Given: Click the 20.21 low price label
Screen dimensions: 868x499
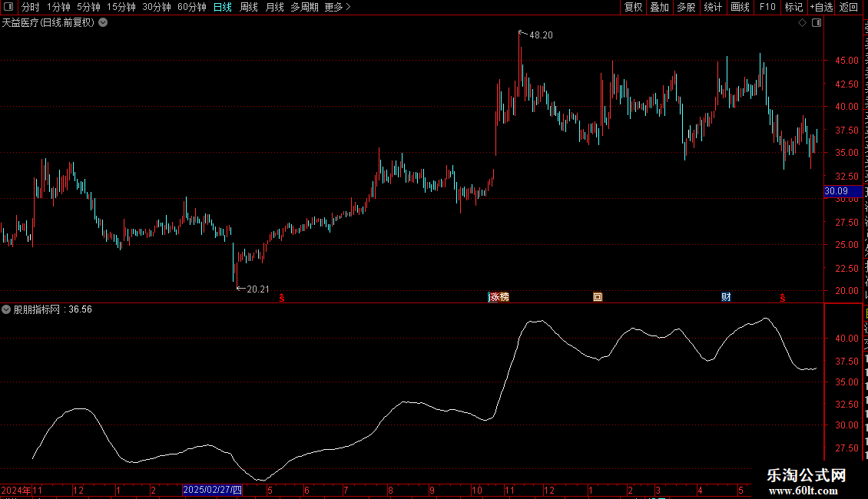Looking at the screenshot, I should coord(258,289).
